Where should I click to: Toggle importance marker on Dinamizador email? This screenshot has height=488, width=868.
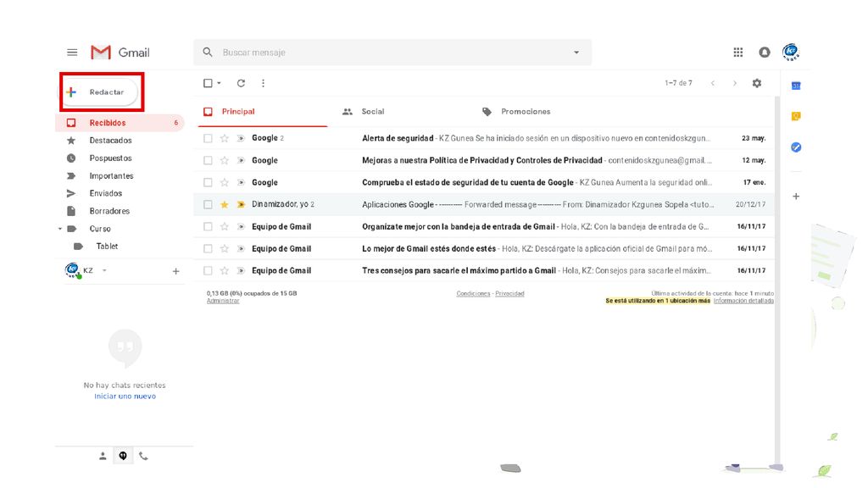point(241,205)
